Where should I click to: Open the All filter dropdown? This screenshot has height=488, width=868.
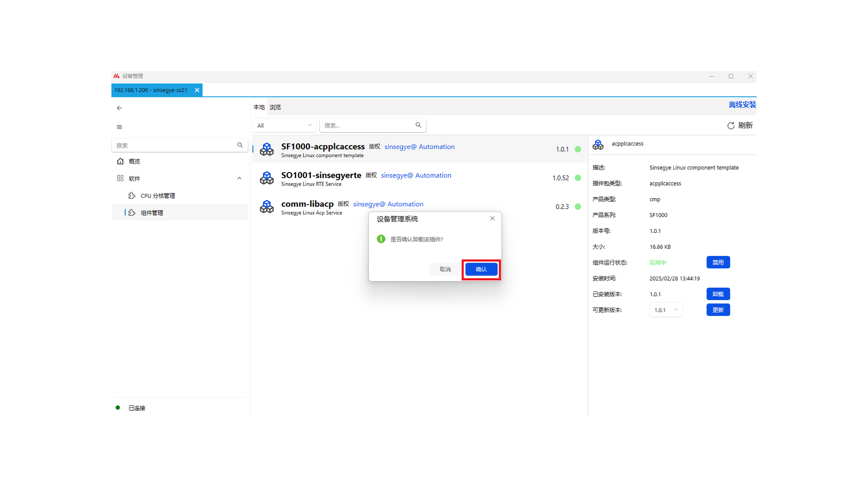point(284,125)
